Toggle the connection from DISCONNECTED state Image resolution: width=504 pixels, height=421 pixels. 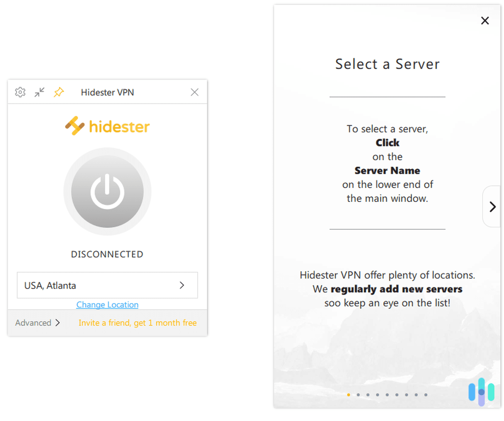click(107, 191)
